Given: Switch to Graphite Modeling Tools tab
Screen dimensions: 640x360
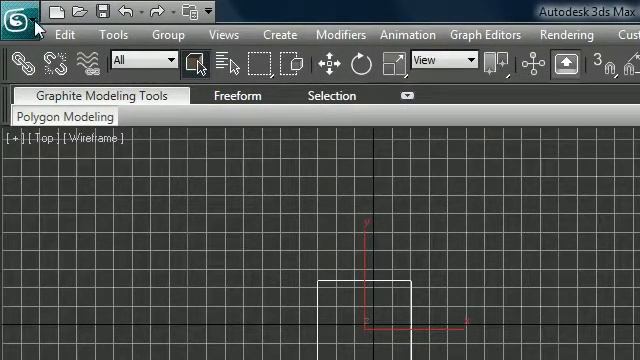Looking at the screenshot, I should [102, 96].
